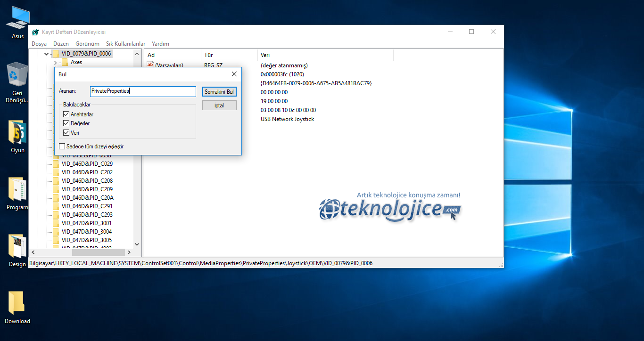Click the Aranan search text field

143,91
